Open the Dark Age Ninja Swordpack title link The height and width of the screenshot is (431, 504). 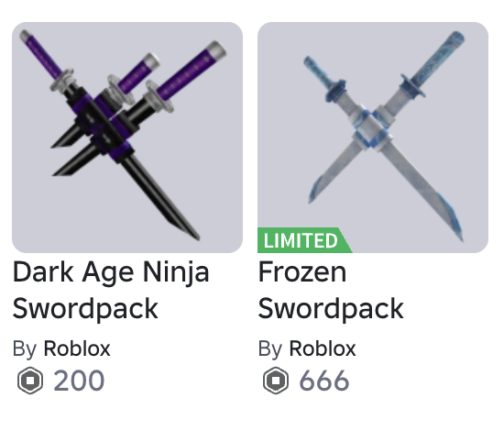tap(111, 290)
